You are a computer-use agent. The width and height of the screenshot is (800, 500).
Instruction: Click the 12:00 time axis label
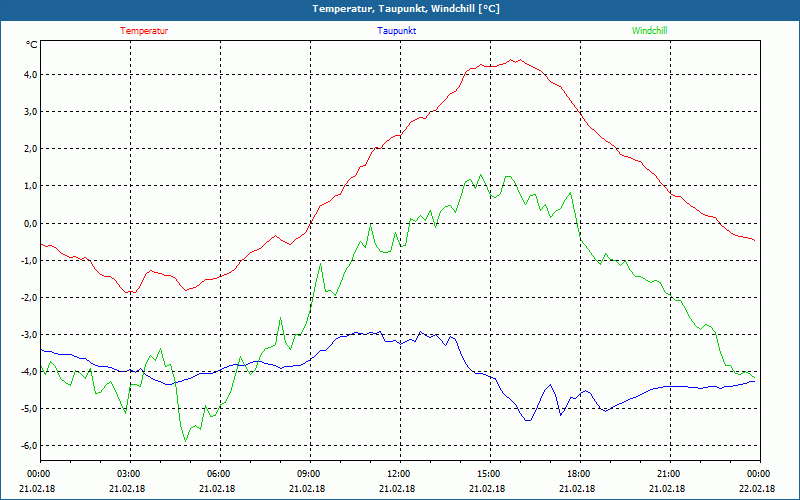point(398,474)
